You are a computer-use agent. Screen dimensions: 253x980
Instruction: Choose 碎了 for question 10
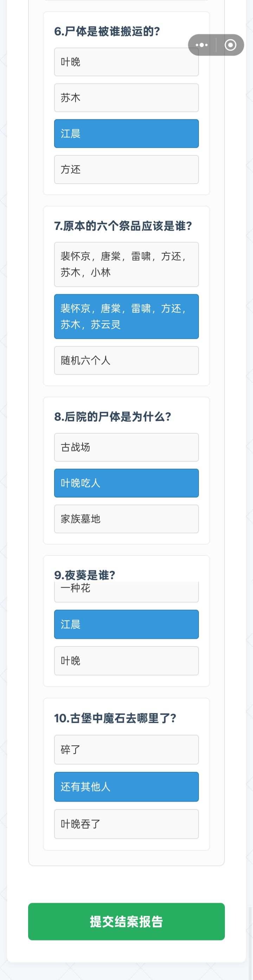pyautogui.click(x=126, y=750)
